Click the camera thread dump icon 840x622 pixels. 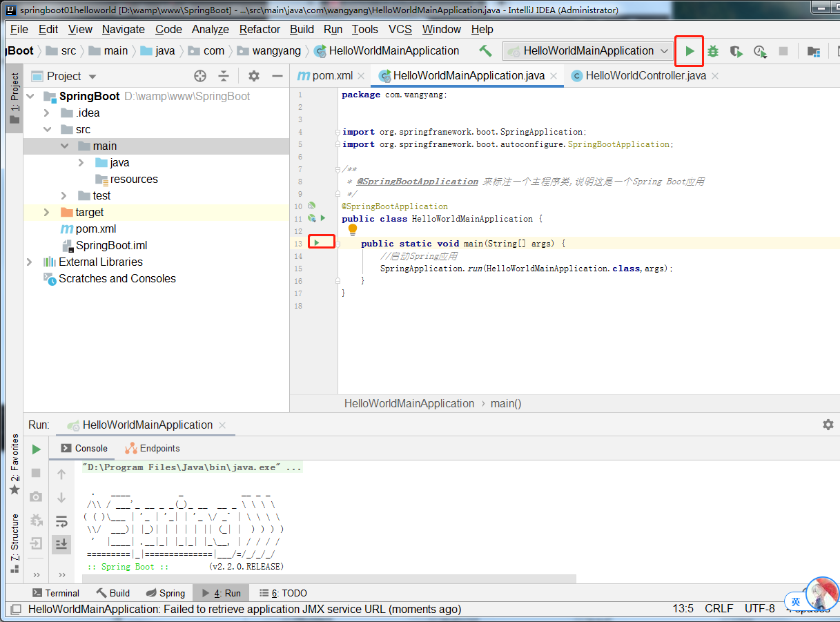[x=36, y=496]
